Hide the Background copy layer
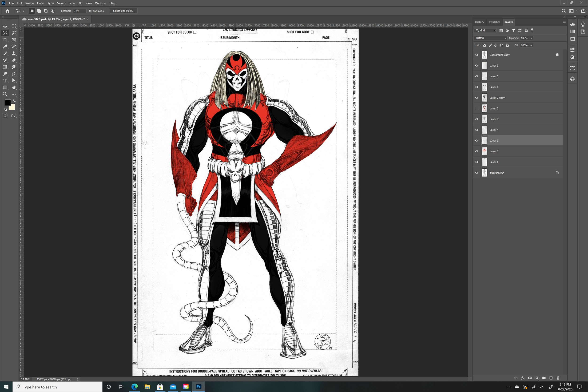This screenshot has width=588, height=392. (477, 55)
